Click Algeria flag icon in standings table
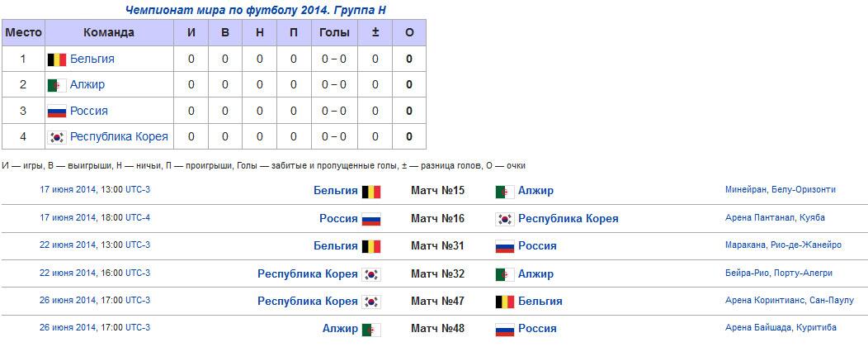 pos(56,85)
